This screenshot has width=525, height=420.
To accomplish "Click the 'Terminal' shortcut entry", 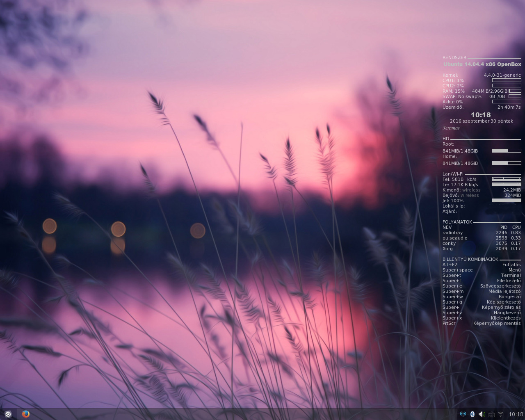I will [x=511, y=275].
